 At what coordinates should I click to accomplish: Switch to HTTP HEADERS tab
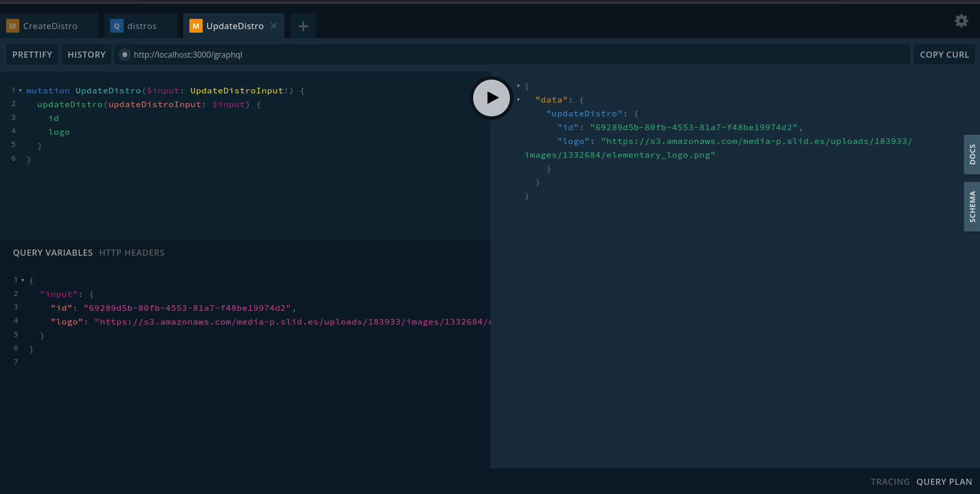[x=132, y=253]
